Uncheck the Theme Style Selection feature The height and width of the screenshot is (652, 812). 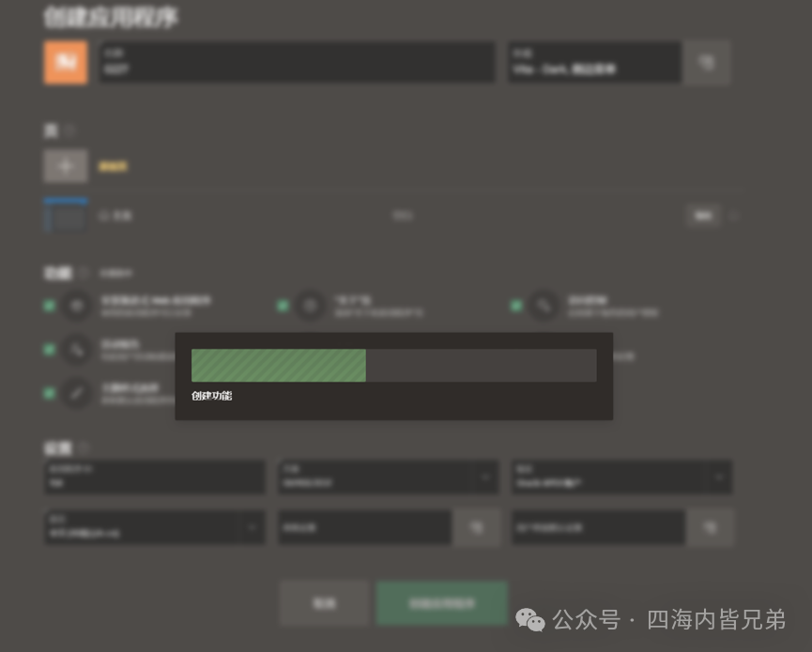[49, 393]
